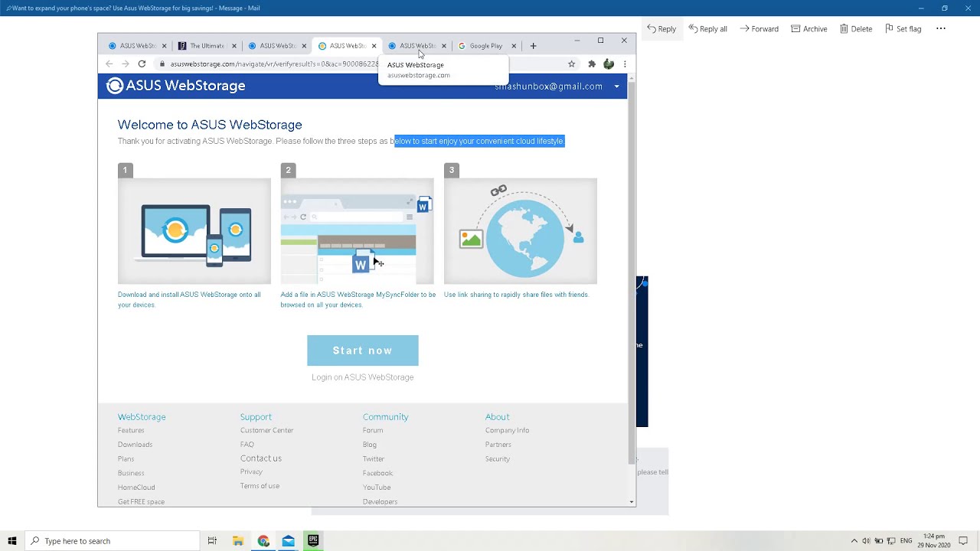Set flag on the Mail message
980x551 pixels.
(x=903, y=28)
